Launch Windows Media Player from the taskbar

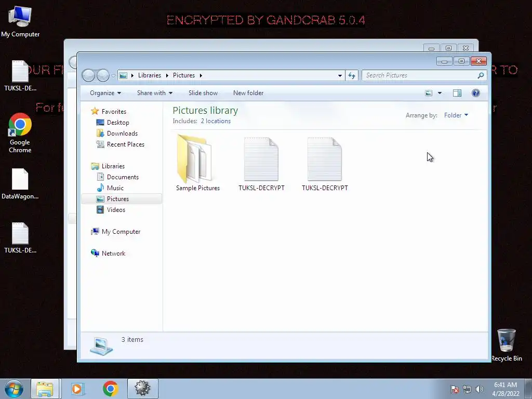(x=77, y=389)
